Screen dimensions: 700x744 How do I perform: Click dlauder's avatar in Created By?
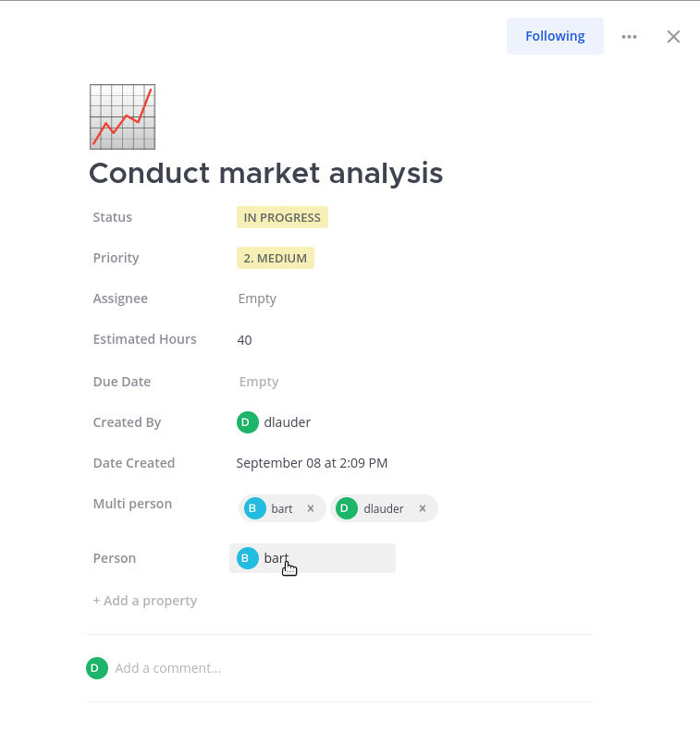[247, 422]
